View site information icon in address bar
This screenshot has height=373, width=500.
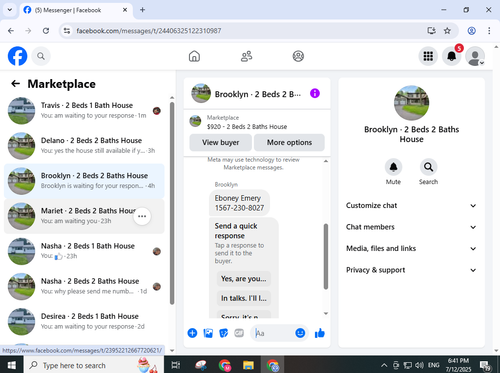coord(67,31)
